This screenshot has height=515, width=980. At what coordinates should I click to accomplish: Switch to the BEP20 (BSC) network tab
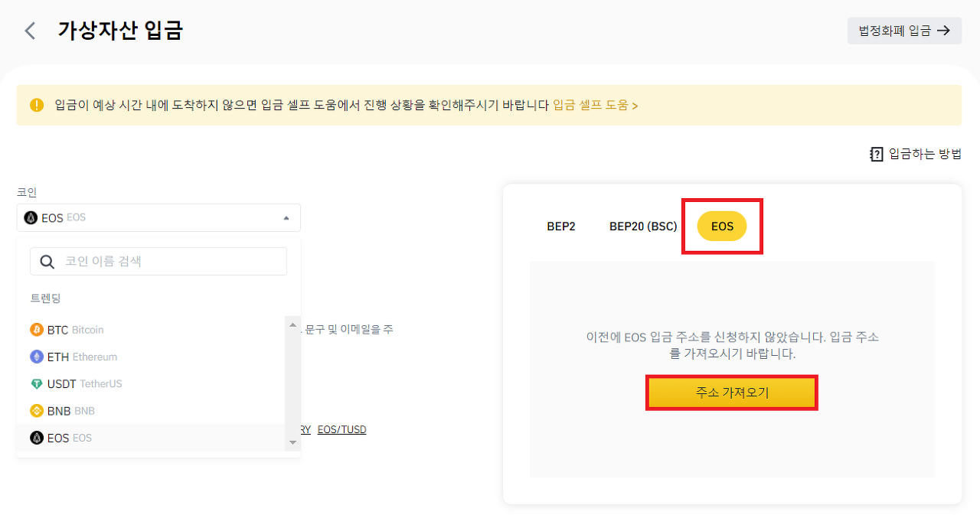click(643, 227)
